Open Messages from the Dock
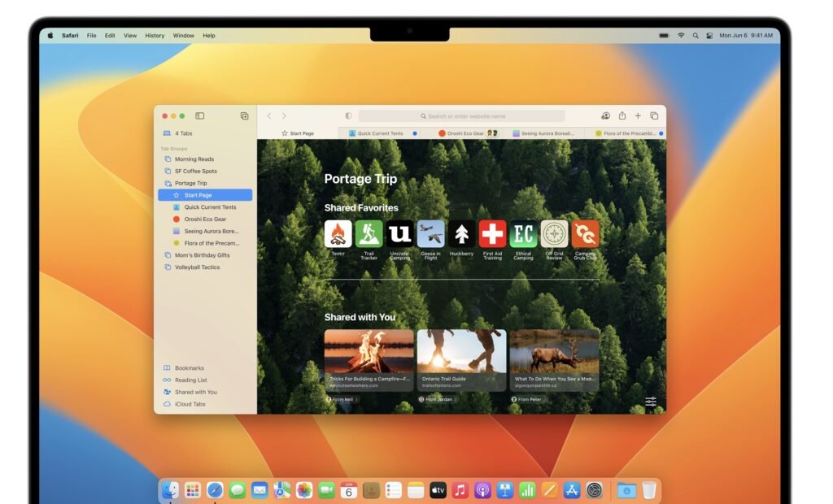Image resolution: width=833 pixels, height=504 pixels. 237,490
